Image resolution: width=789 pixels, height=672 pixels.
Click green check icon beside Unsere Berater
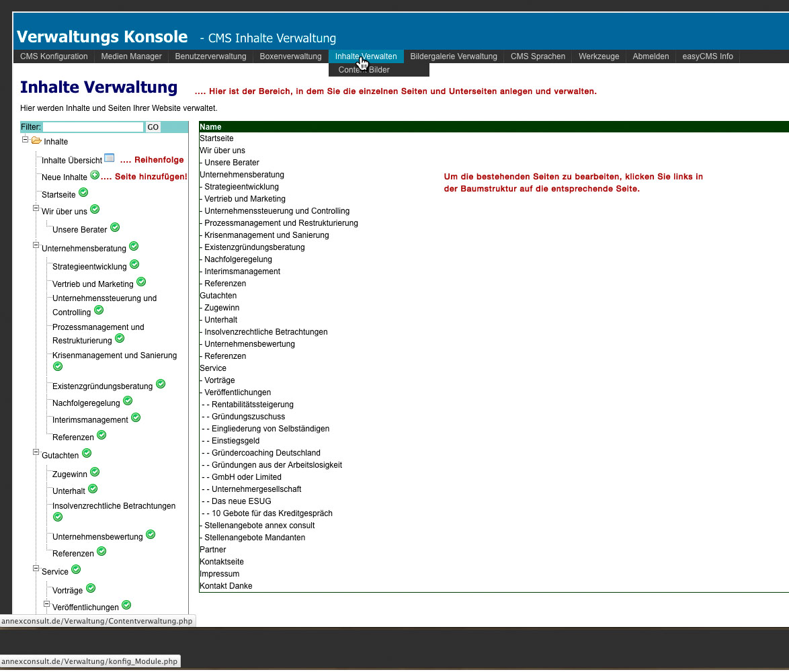[x=115, y=228]
